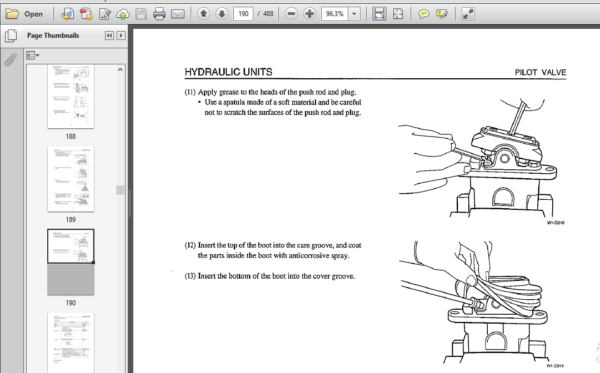Toggle full screen read mode
This screenshot has height=373, width=600.
click(x=468, y=14)
